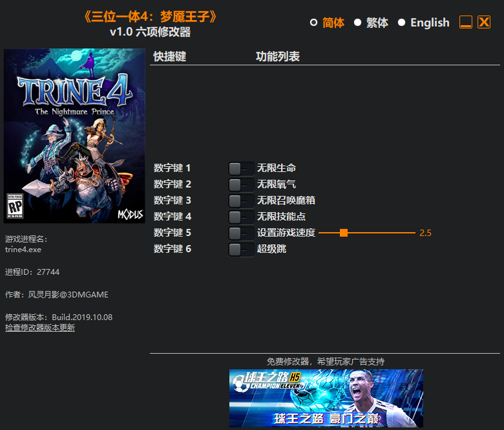Click process name trine4.exe
Viewport: 504px width, 430px height.
[23, 250]
